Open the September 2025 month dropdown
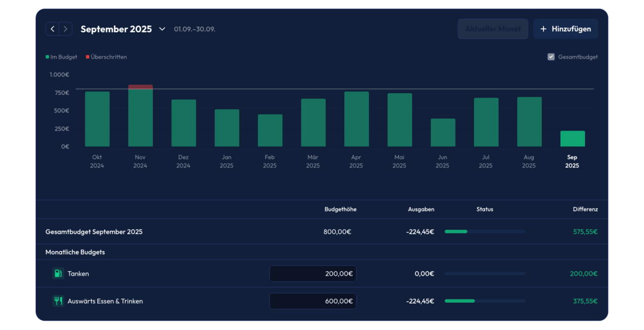This screenshot has height=330, width=644. [162, 29]
